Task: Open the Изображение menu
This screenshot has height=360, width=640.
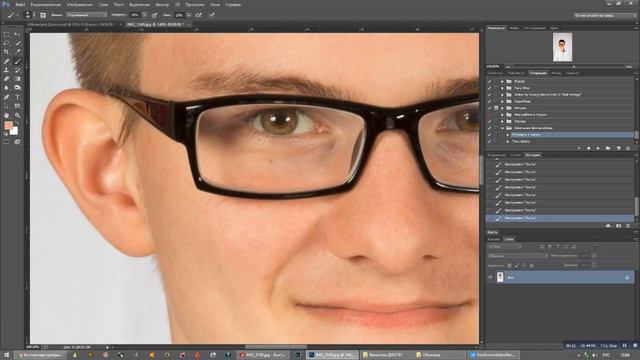Action: click(x=80, y=4)
